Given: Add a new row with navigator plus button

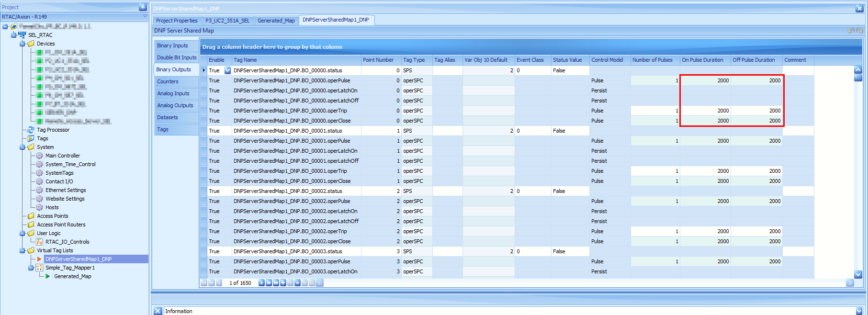Looking at the screenshot, I should [283, 283].
